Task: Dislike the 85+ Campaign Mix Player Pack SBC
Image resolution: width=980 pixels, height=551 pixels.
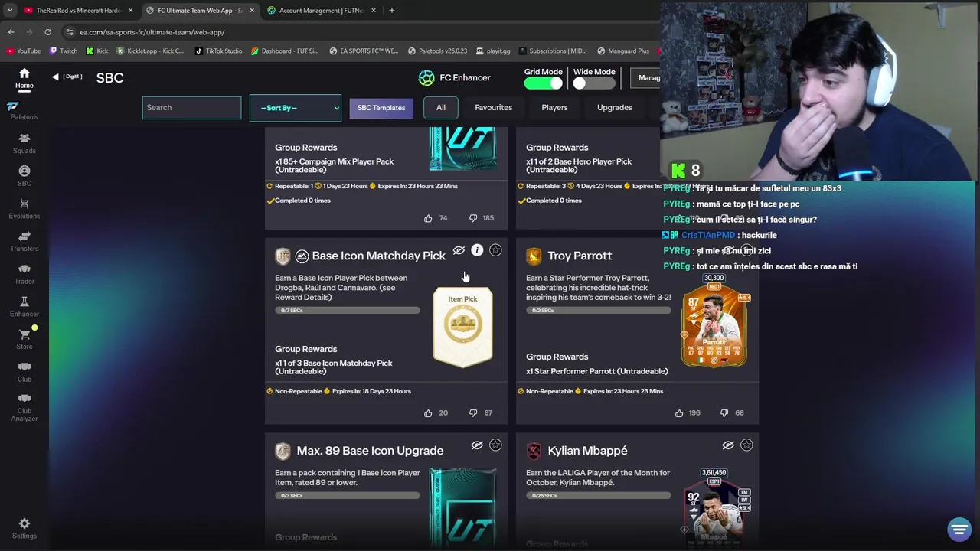Action: pyautogui.click(x=473, y=218)
